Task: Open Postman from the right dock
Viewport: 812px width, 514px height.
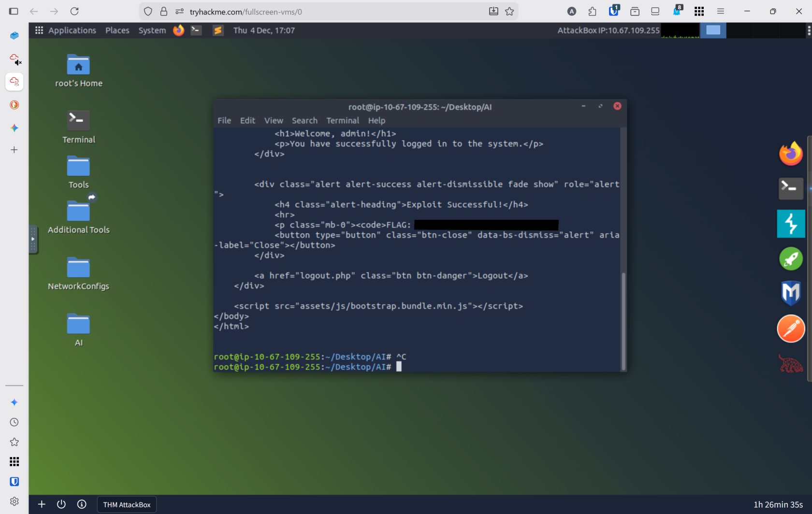Action: [791, 328]
